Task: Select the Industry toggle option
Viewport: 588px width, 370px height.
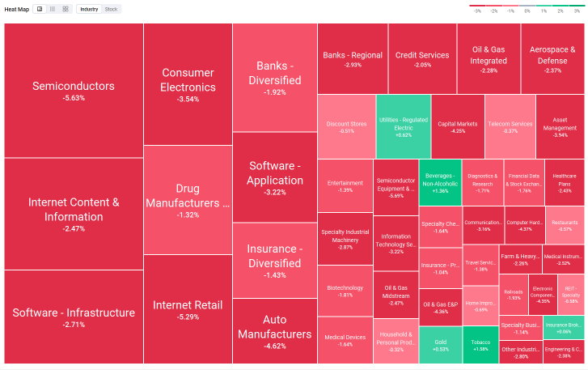Action: (x=89, y=9)
